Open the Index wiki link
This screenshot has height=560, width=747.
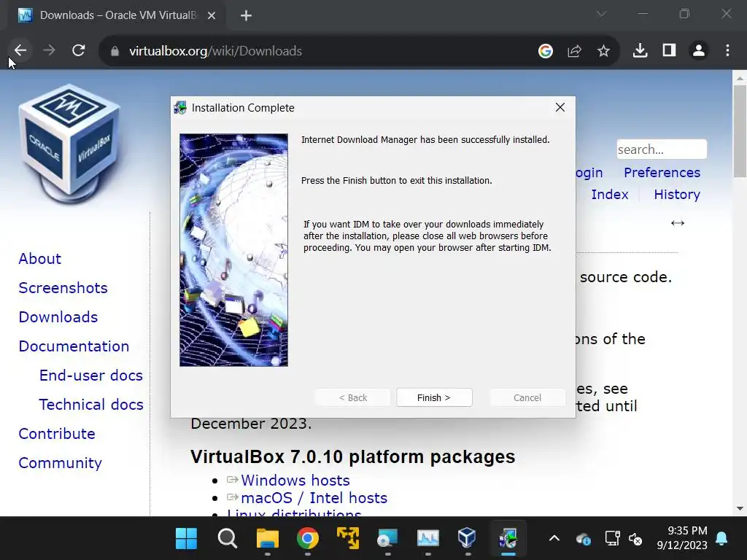[x=610, y=194]
